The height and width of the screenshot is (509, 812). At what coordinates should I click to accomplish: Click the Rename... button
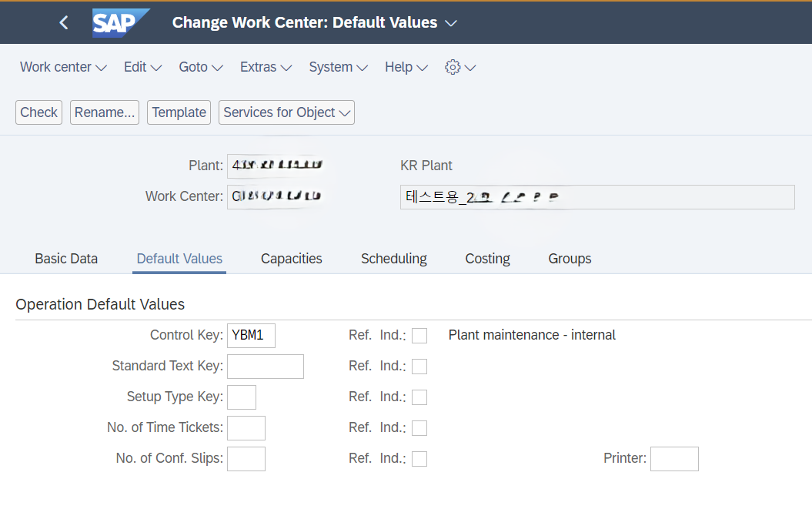(105, 112)
